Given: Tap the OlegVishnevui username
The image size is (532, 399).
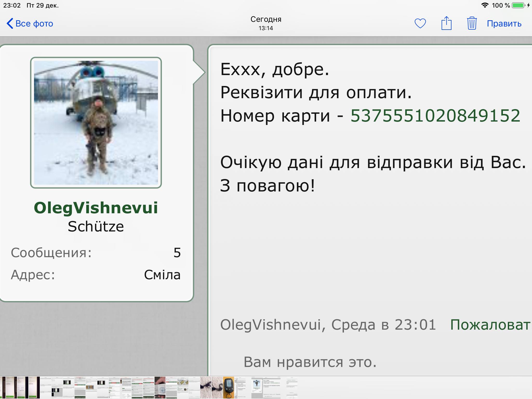Looking at the screenshot, I should pyautogui.click(x=96, y=208).
